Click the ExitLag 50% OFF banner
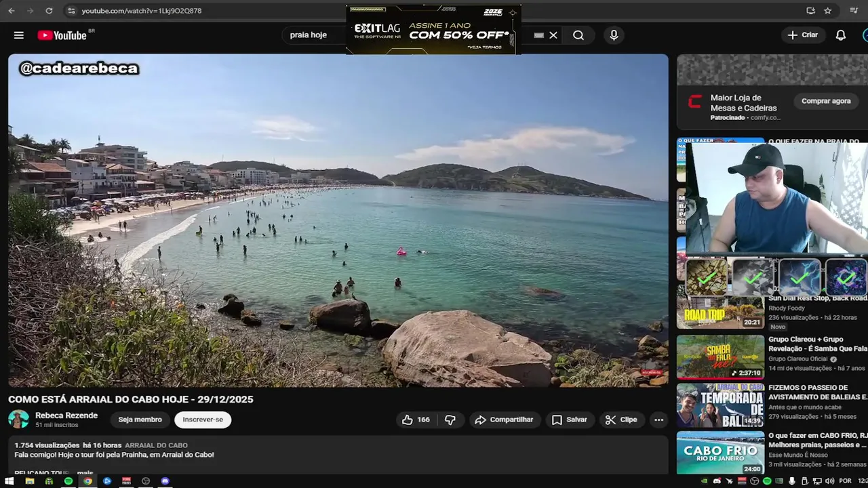868x488 pixels. (433, 30)
